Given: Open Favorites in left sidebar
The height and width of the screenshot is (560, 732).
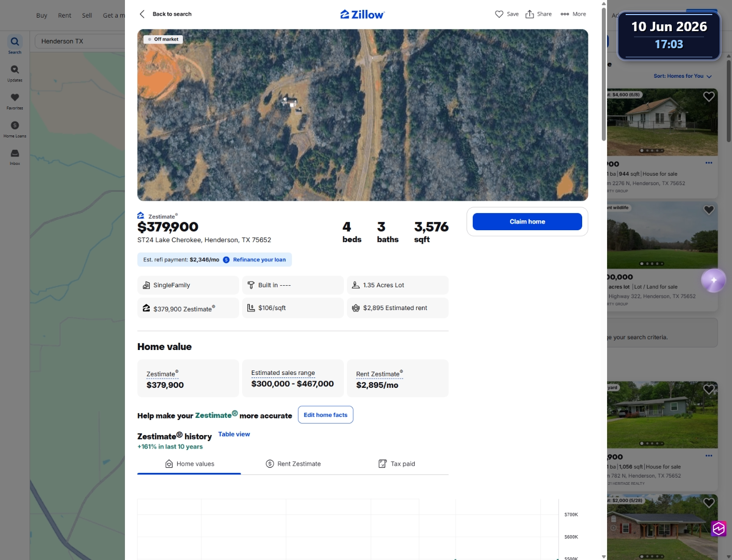Looking at the screenshot, I should 15,101.
